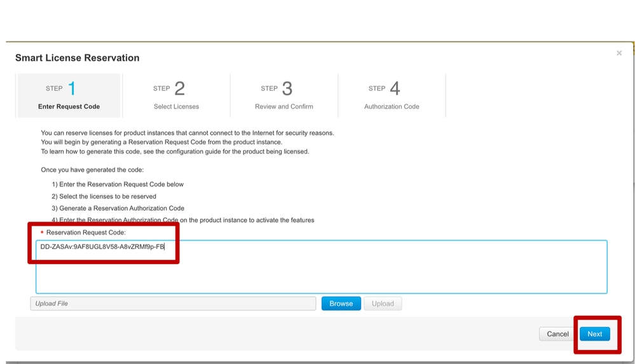Click the Browse button
635x364 pixels.
(341, 304)
